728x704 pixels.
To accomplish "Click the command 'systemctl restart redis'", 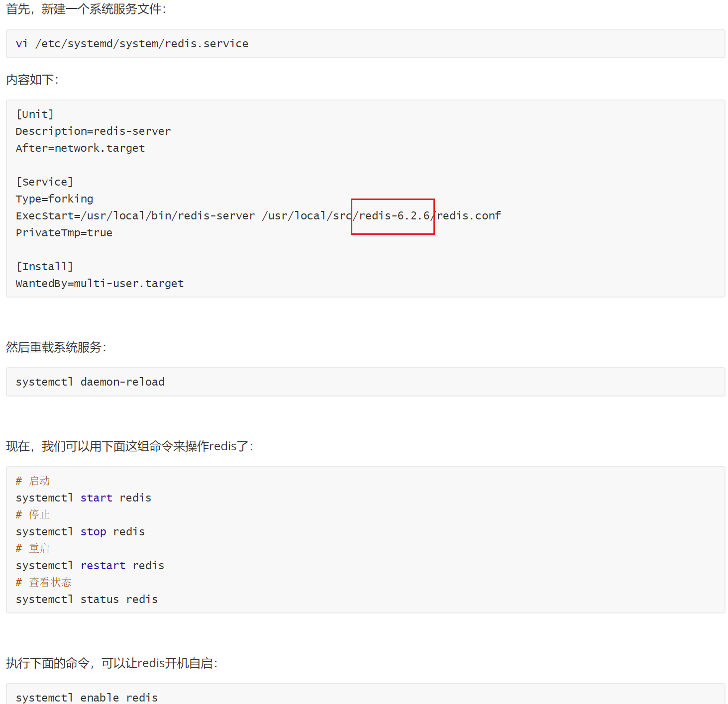I will [x=90, y=566].
